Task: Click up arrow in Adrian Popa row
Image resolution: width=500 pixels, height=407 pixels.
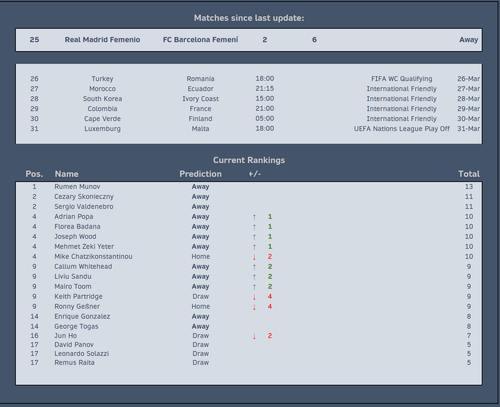Action: click(x=254, y=217)
